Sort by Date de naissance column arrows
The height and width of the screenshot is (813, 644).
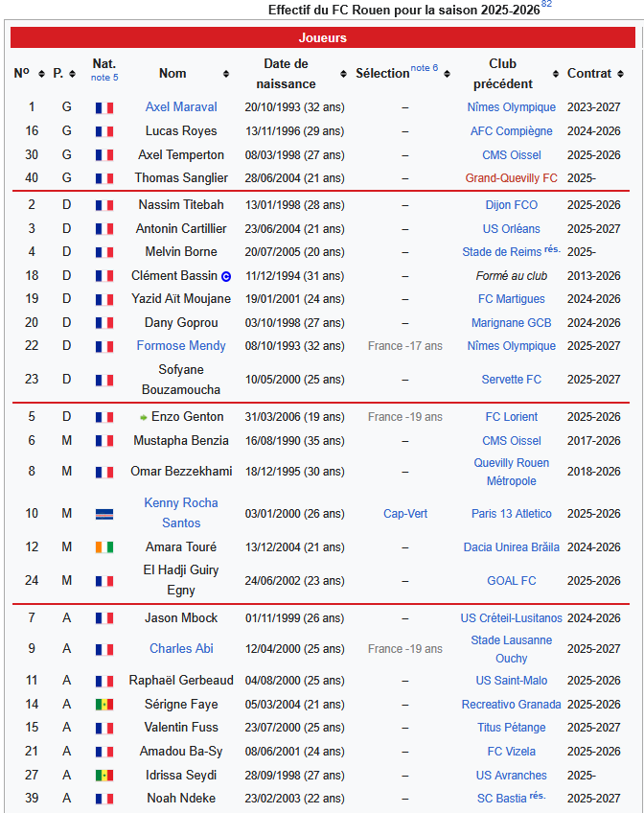pyautogui.click(x=342, y=74)
